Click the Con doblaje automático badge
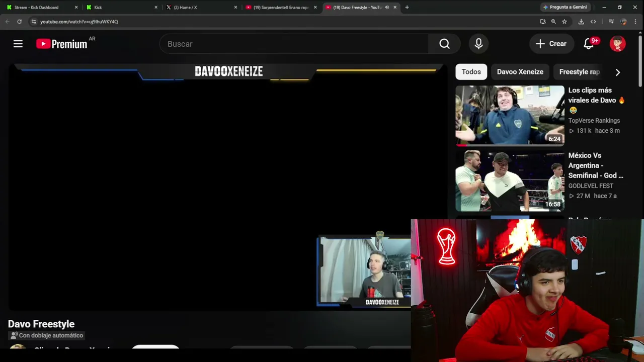Screen dimensions: 644x362 pyautogui.click(x=46, y=335)
